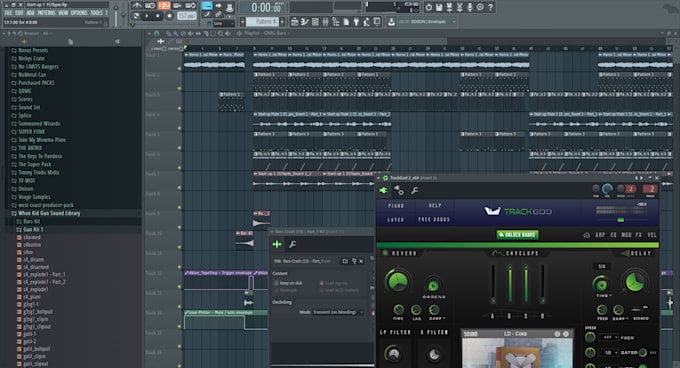Screen dimensions: 680x368
Task: Select the c4_plant sample in browser
Action: [x=29, y=297]
